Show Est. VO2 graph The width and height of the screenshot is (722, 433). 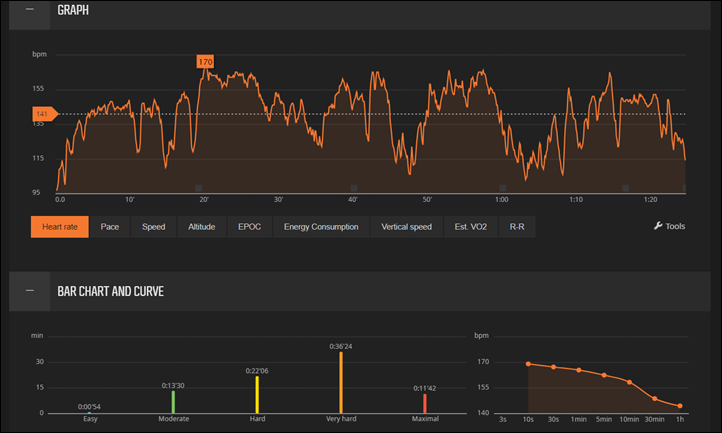[x=471, y=227]
